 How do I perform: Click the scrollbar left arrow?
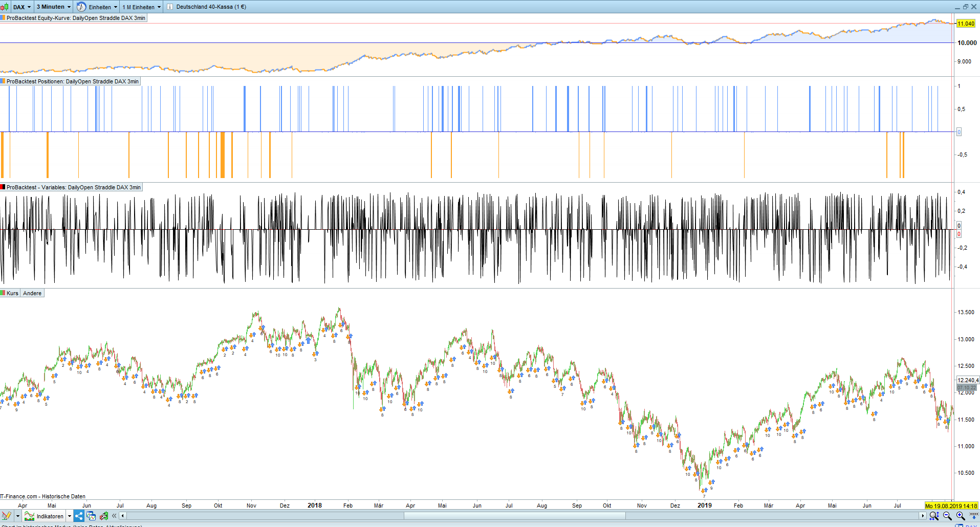[x=122, y=516]
